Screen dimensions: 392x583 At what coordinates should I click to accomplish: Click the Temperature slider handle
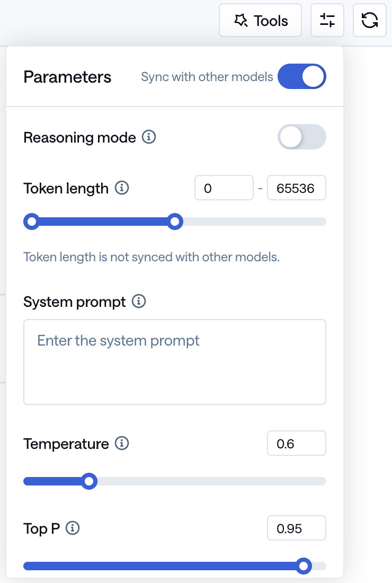[x=90, y=481]
